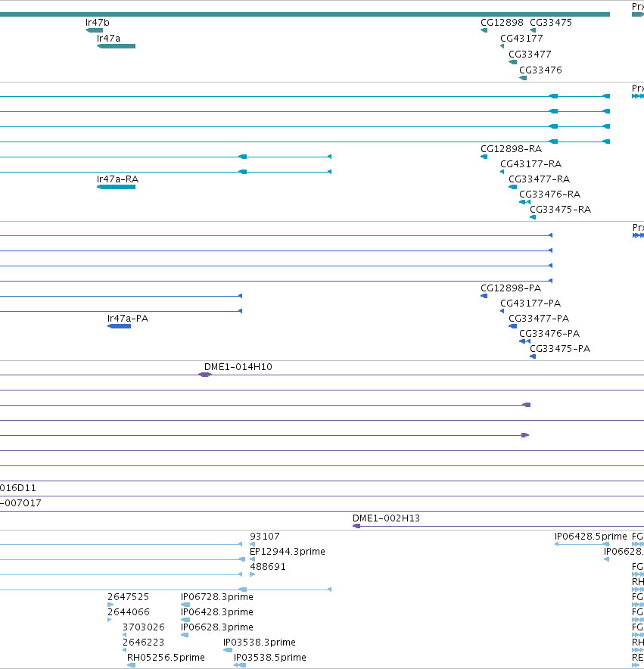Click the DME1-002H13 text label
Viewport: 644px width, 669px height.
386,518
